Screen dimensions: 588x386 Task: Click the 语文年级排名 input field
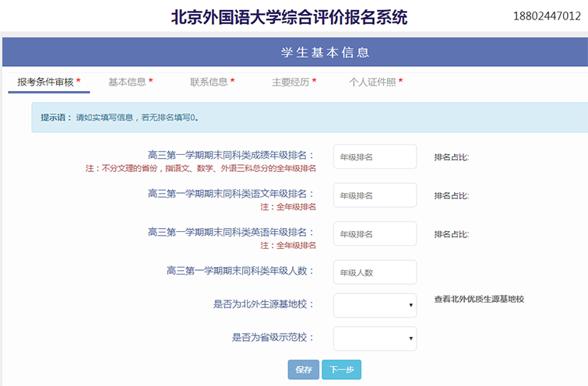tap(375, 195)
